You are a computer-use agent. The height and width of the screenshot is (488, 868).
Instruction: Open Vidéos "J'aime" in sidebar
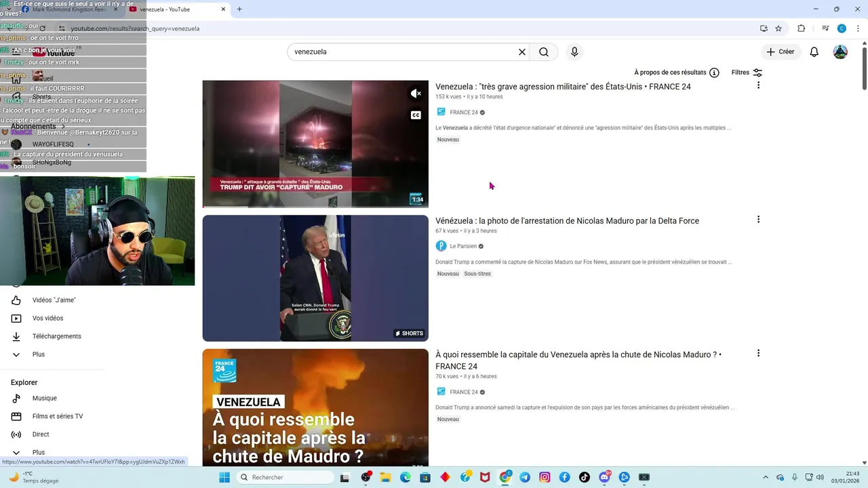point(54,300)
